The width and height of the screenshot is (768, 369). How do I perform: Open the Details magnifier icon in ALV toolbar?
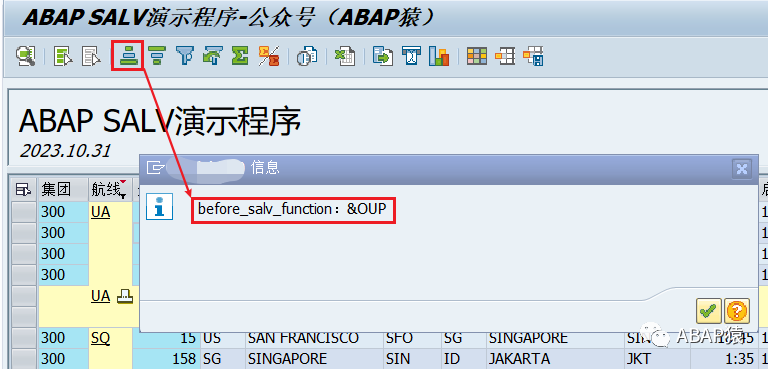[25, 56]
